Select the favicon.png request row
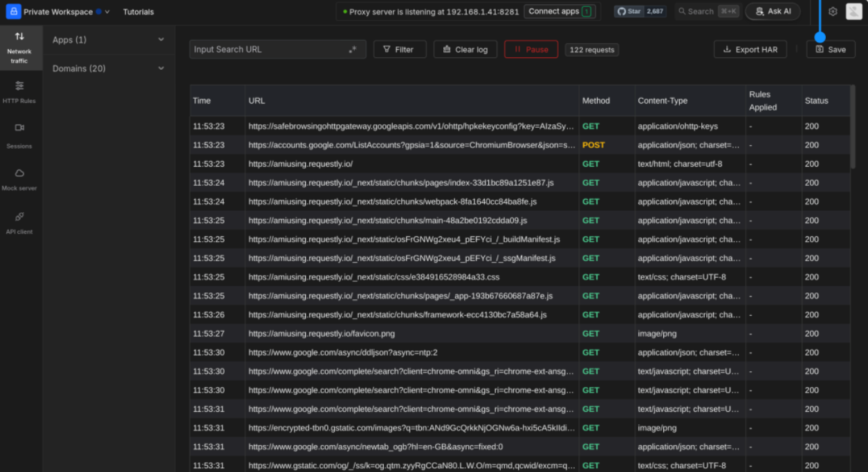868x472 pixels. (x=519, y=333)
